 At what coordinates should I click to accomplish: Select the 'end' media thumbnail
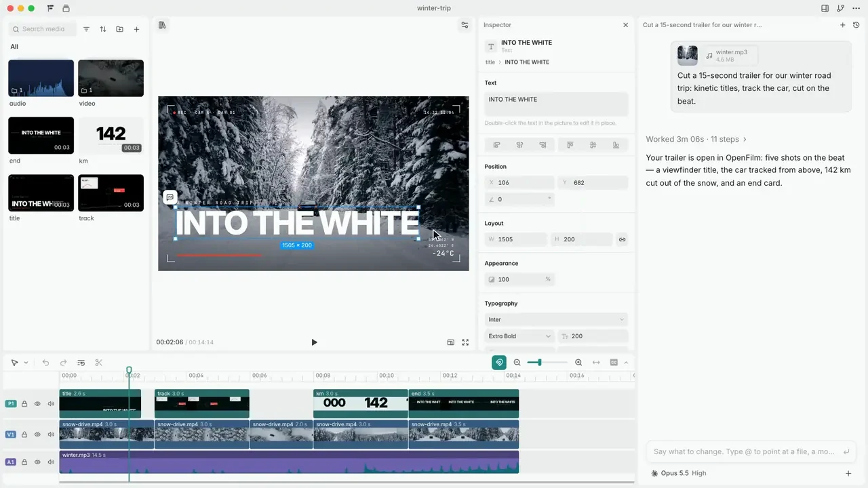coord(41,136)
